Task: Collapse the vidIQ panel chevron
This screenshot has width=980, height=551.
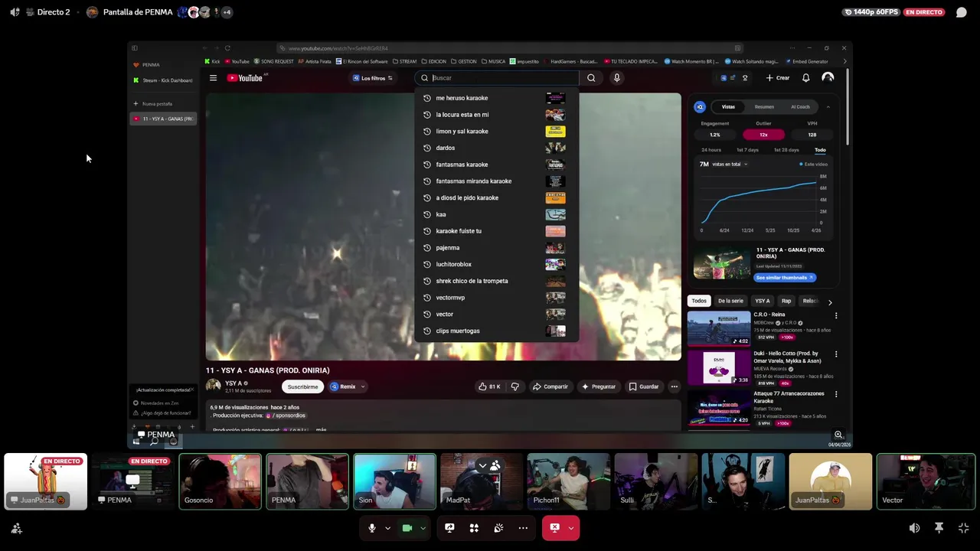Action: pyautogui.click(x=828, y=107)
